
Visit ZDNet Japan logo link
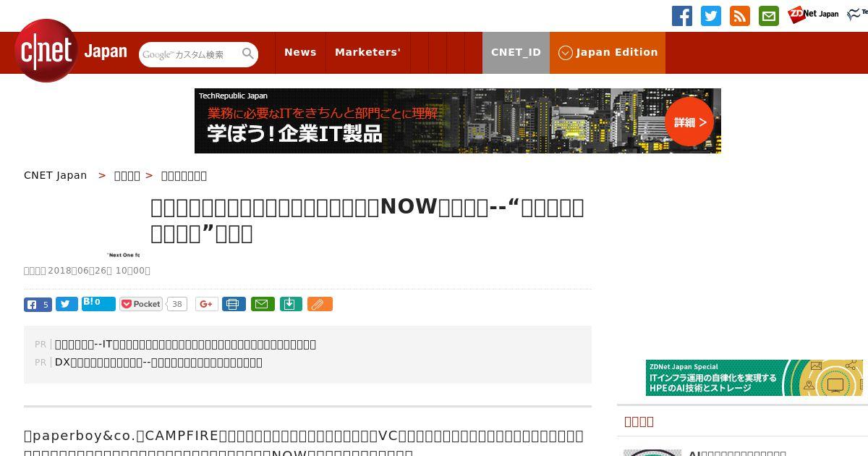(x=814, y=14)
